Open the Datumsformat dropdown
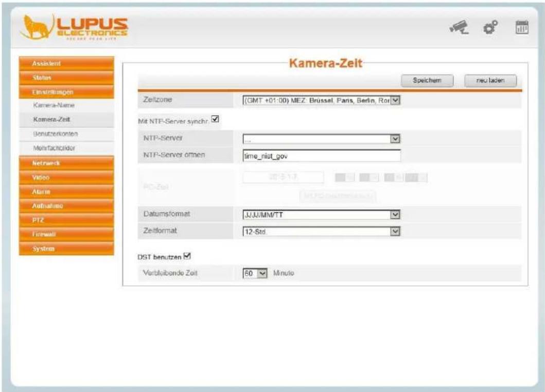 [x=322, y=215]
